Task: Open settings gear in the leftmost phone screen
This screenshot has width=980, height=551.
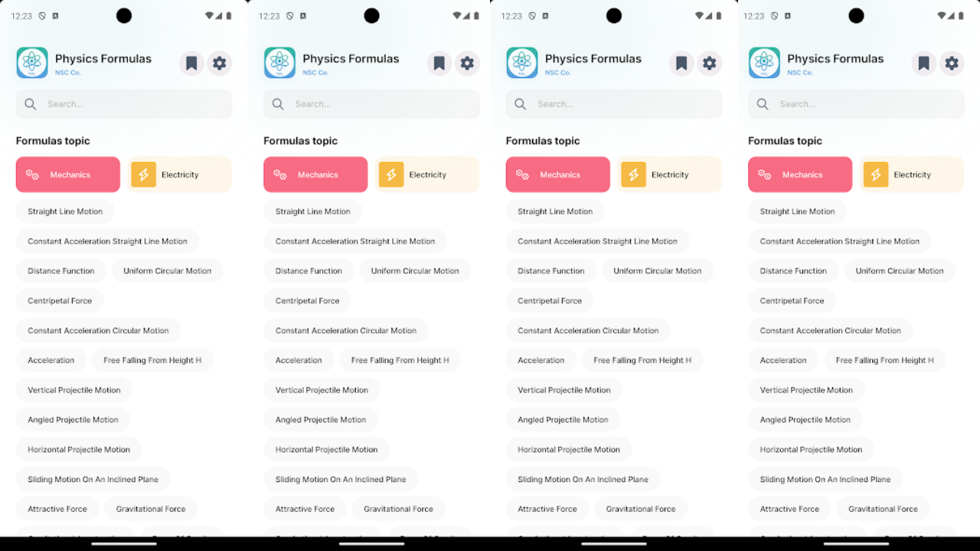Action: [220, 63]
